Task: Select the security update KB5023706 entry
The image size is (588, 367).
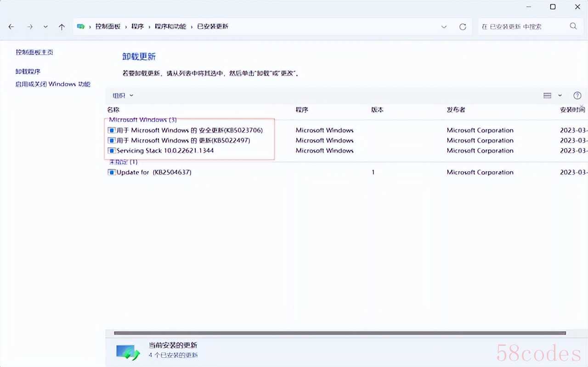Action: click(x=189, y=130)
